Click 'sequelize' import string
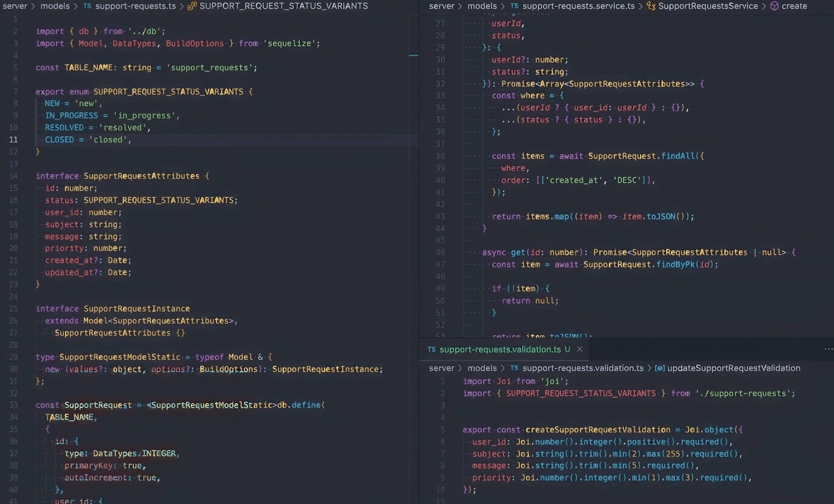This screenshot has height=504, width=834. [290, 44]
